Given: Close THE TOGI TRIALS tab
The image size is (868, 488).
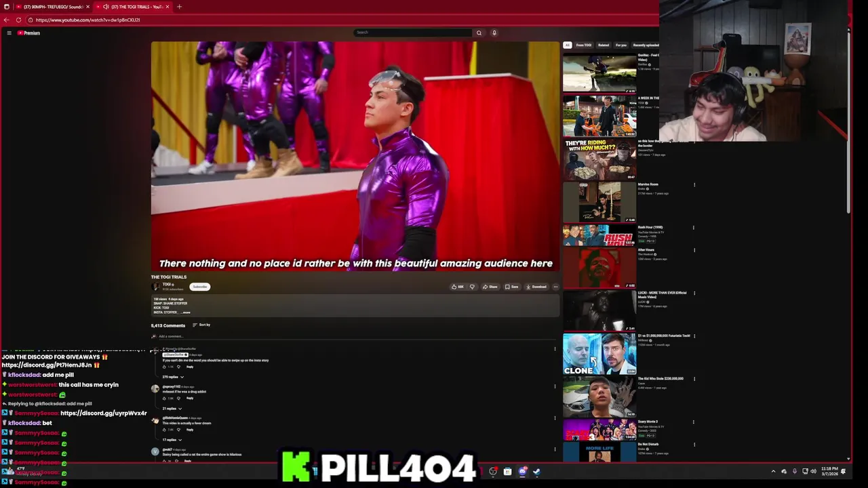Looking at the screenshot, I should 167,7.
